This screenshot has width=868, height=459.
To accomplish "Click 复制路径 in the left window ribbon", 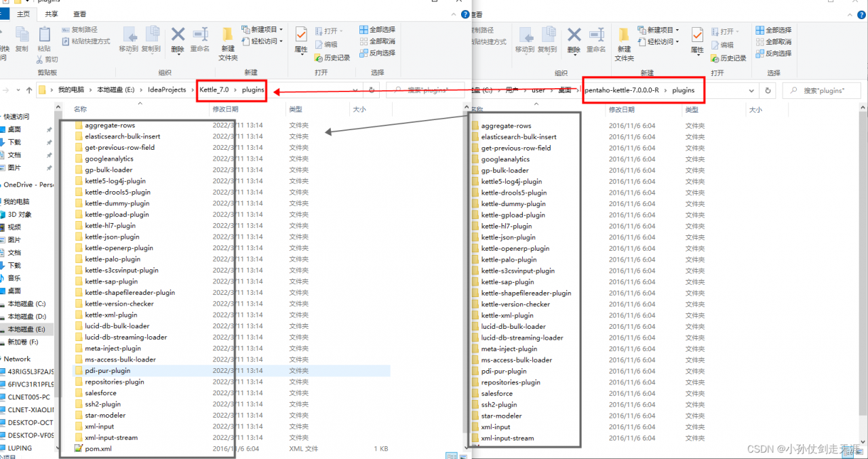I will pos(79,30).
